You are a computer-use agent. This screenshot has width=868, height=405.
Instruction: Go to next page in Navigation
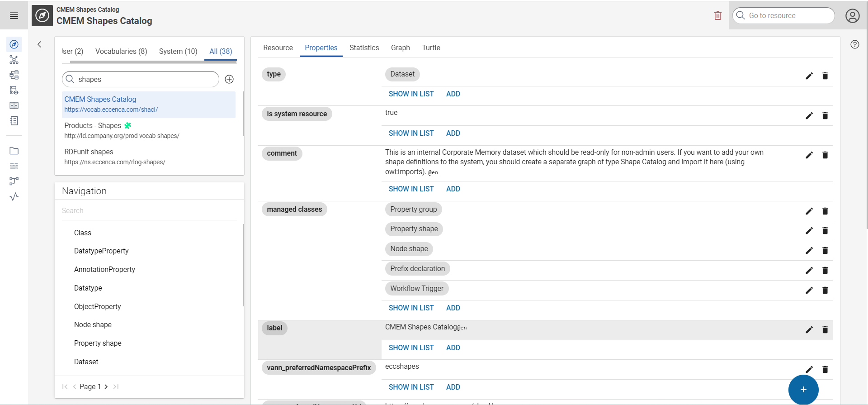[x=106, y=386]
